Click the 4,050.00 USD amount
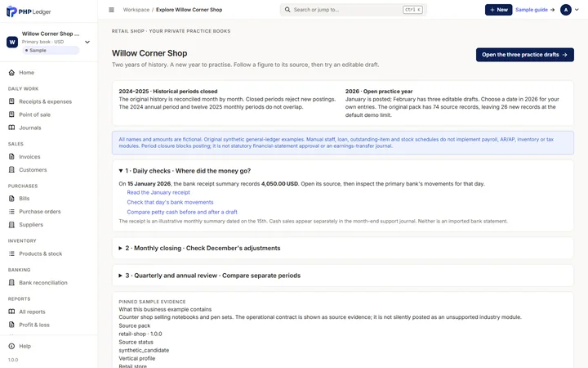The height and width of the screenshot is (368, 588). (x=279, y=184)
